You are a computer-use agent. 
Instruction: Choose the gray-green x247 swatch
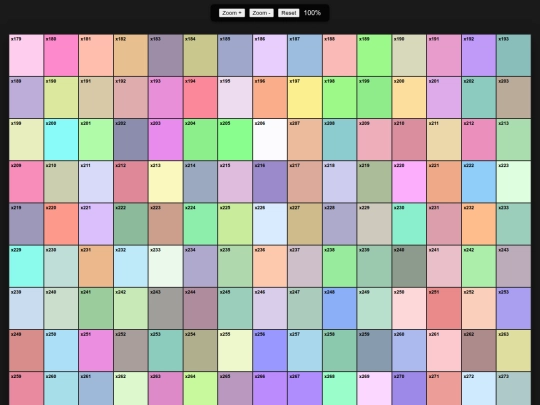(x=305, y=308)
